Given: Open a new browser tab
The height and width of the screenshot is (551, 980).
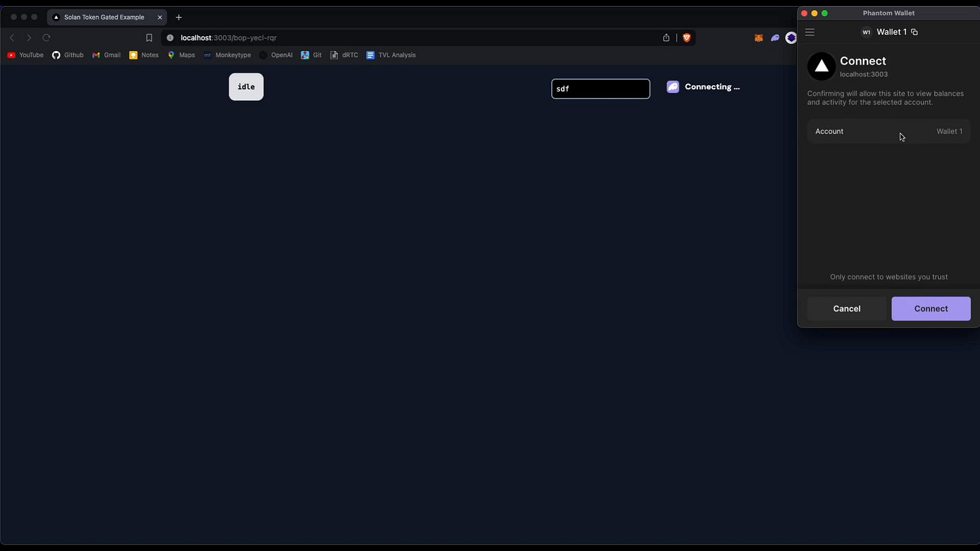Looking at the screenshot, I should tap(178, 17).
